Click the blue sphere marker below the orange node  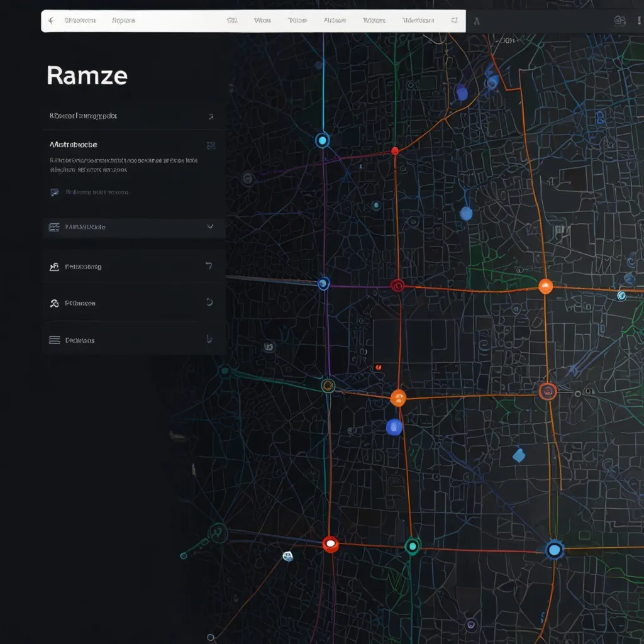pos(394,427)
